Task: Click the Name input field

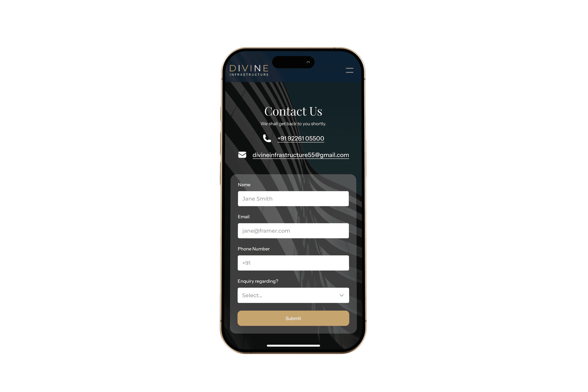Action: point(293,199)
